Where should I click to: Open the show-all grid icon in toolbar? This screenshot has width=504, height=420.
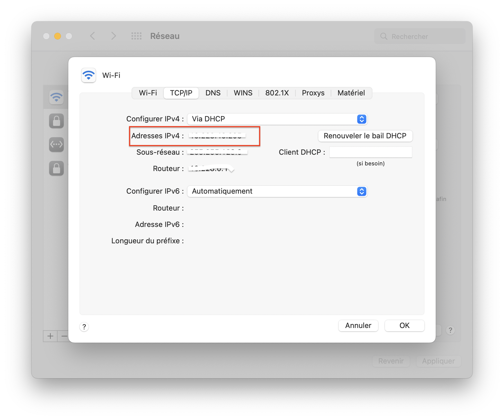coord(137,36)
